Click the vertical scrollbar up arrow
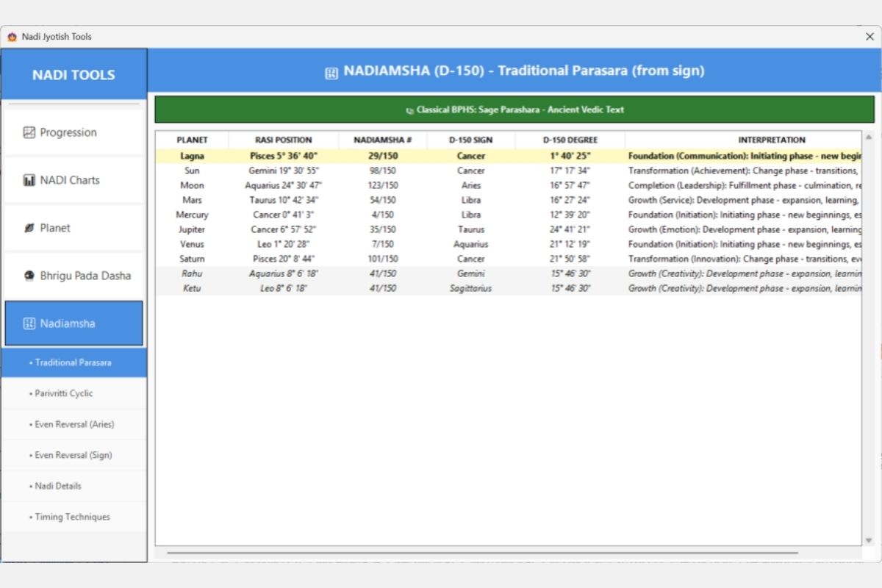This screenshot has height=588, width=882. point(869,137)
